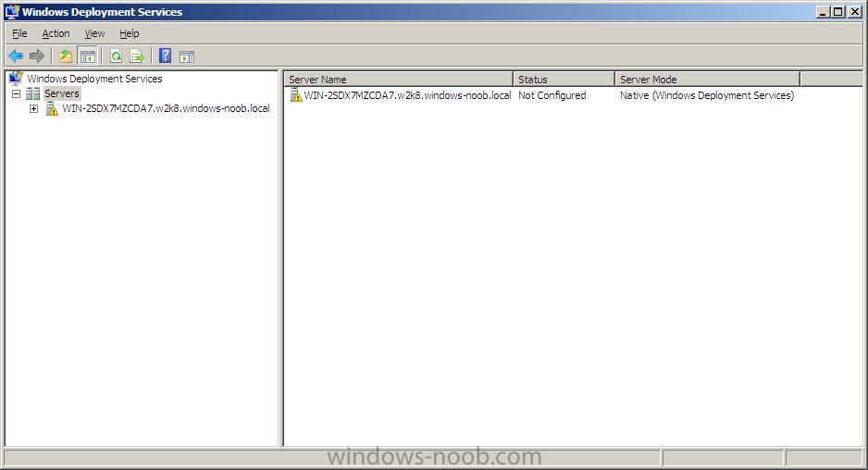This screenshot has width=868, height=470.
Task: Click the Not Configured status cell
Action: point(552,95)
